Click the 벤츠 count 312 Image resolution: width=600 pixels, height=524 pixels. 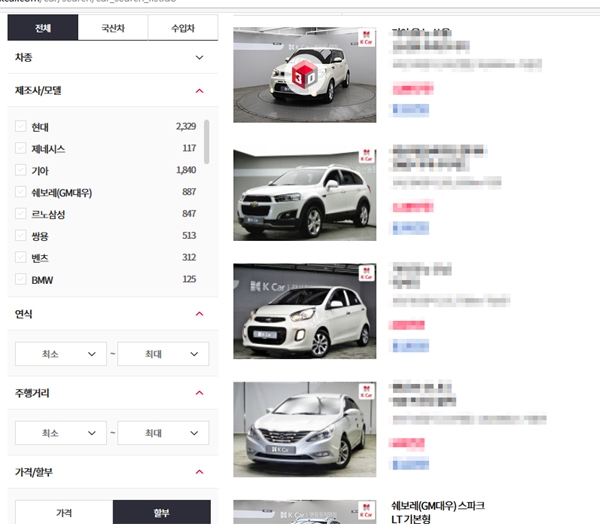tap(189, 257)
